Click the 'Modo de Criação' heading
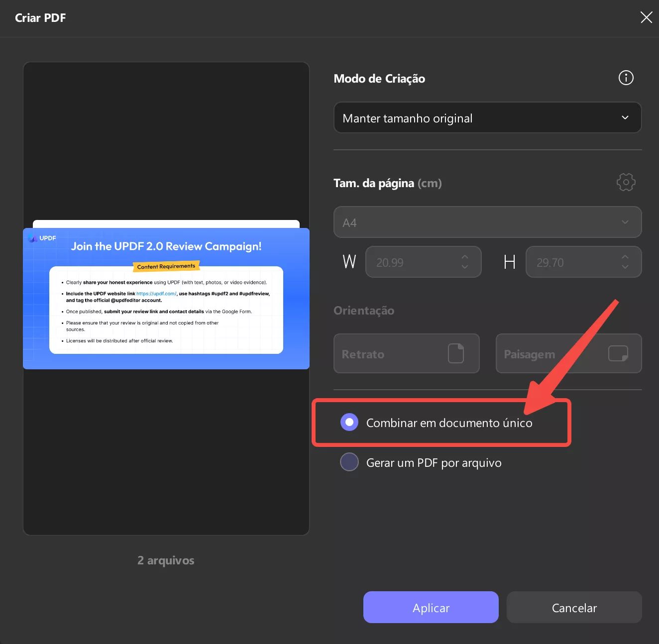This screenshot has height=644, width=659. [379, 79]
